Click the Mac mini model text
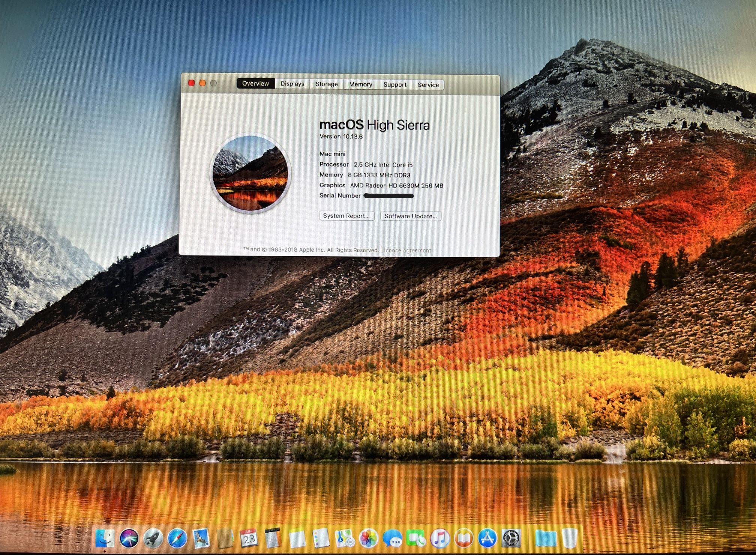This screenshot has width=756, height=555. (x=333, y=154)
